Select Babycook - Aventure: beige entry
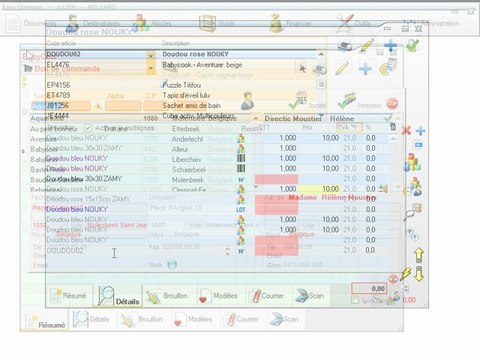 [202, 65]
